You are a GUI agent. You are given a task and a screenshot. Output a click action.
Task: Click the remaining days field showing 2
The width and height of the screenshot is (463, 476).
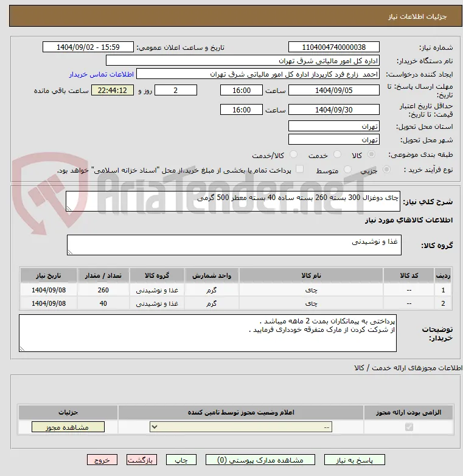click(176, 90)
